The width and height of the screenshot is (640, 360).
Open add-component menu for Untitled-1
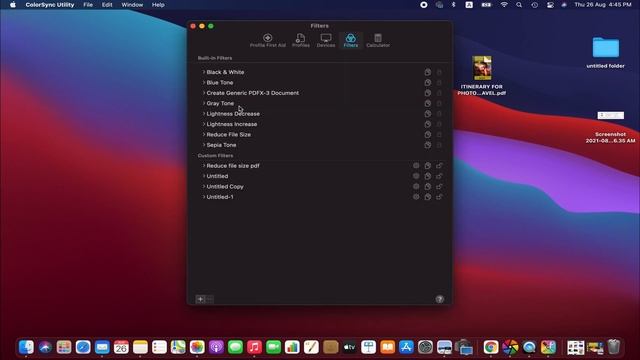click(416, 197)
